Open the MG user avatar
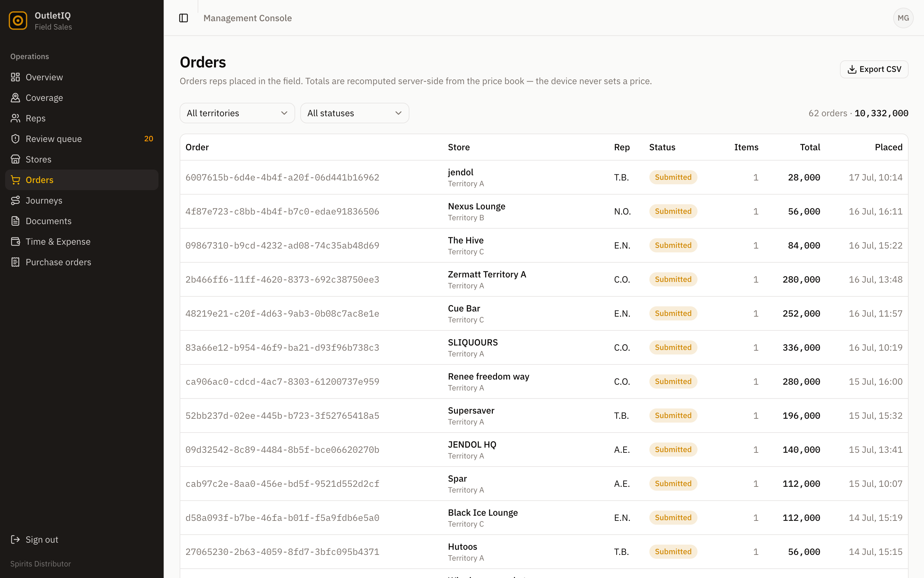924x578 pixels. click(903, 18)
